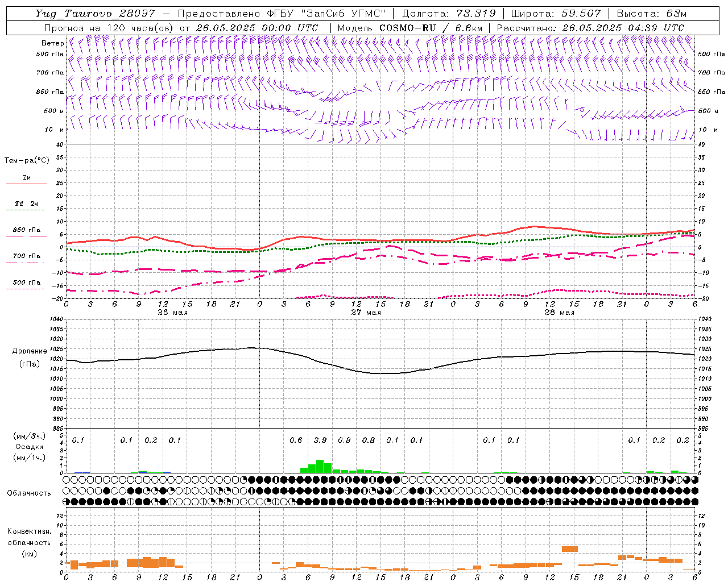This screenshot has width=728, height=582.
Task: Click the Давление pressure panel label
Action: click(x=30, y=351)
